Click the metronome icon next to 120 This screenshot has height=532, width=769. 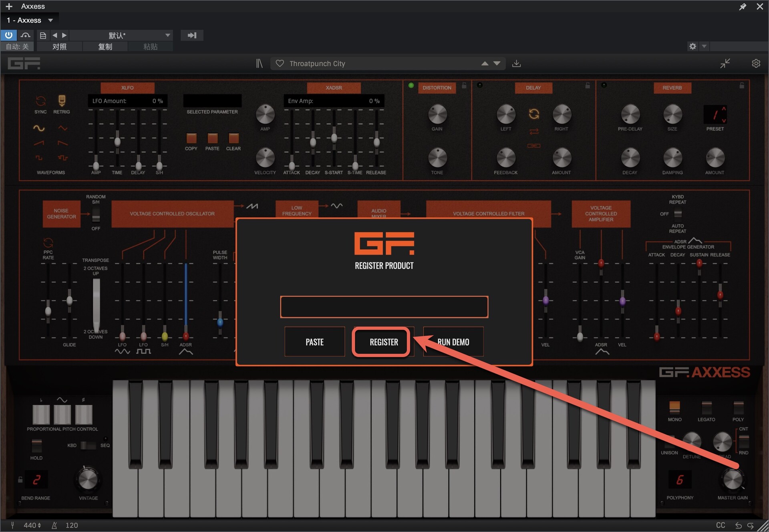(54, 525)
